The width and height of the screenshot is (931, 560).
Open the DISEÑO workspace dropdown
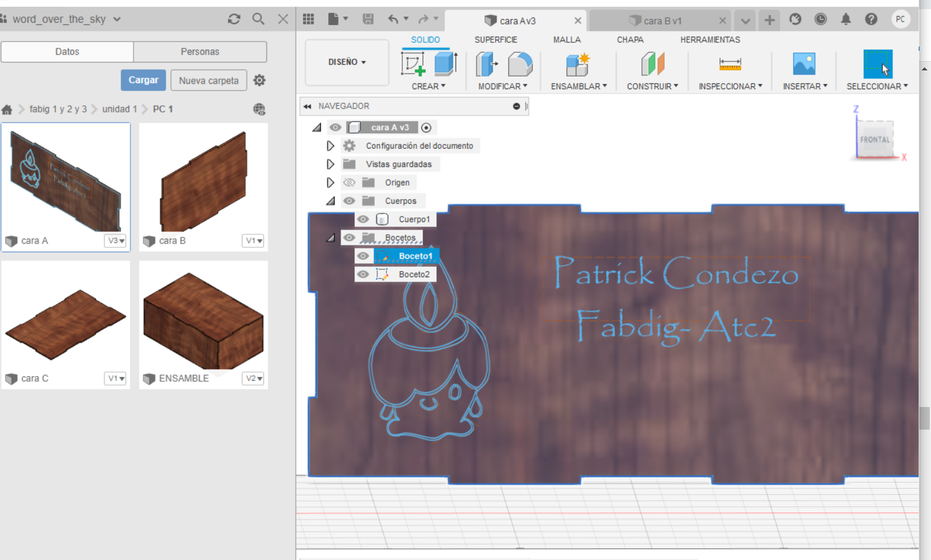pos(347,62)
